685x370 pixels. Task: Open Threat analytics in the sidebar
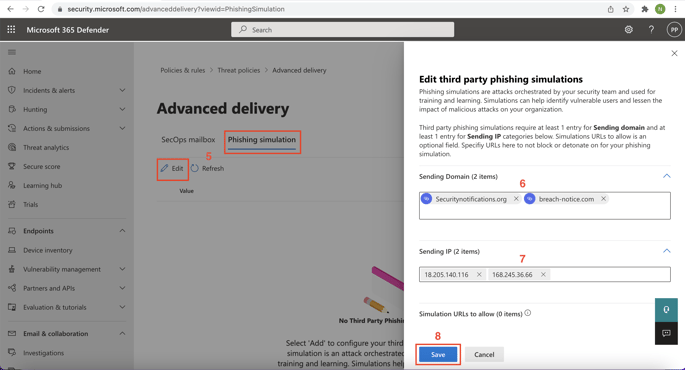click(46, 147)
